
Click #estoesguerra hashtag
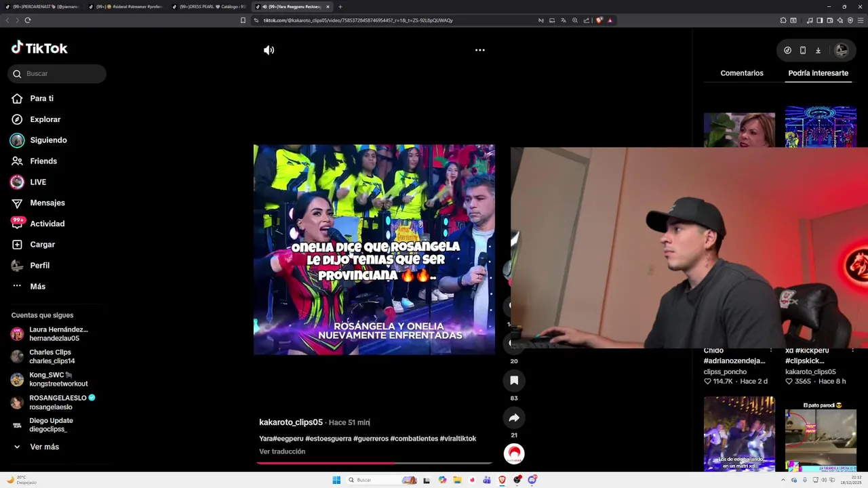(x=328, y=439)
